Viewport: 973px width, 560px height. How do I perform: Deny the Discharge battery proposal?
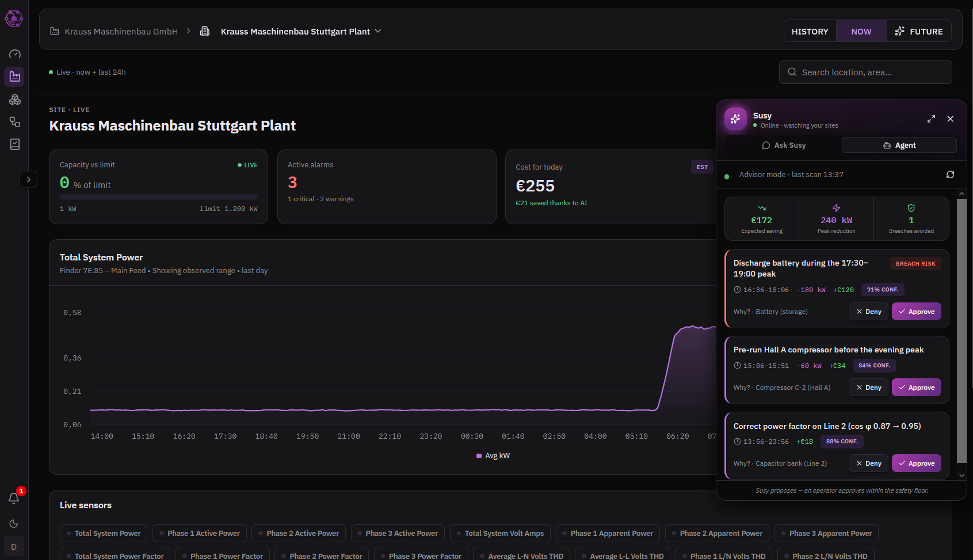point(868,312)
